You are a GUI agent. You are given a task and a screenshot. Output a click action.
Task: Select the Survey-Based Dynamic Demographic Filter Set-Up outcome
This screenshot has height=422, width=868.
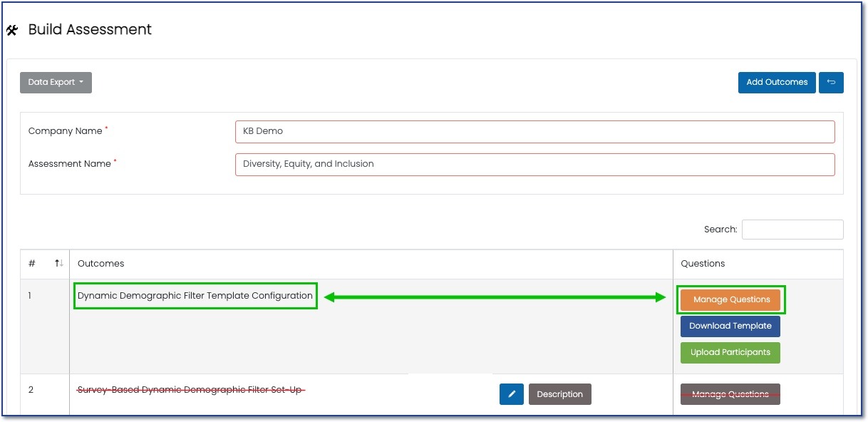click(191, 390)
